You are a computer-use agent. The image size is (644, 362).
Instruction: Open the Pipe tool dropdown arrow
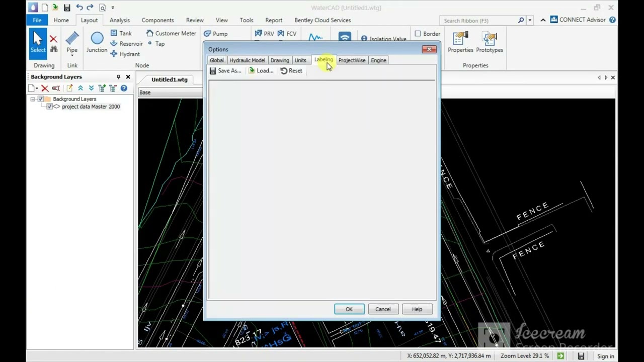click(x=72, y=55)
